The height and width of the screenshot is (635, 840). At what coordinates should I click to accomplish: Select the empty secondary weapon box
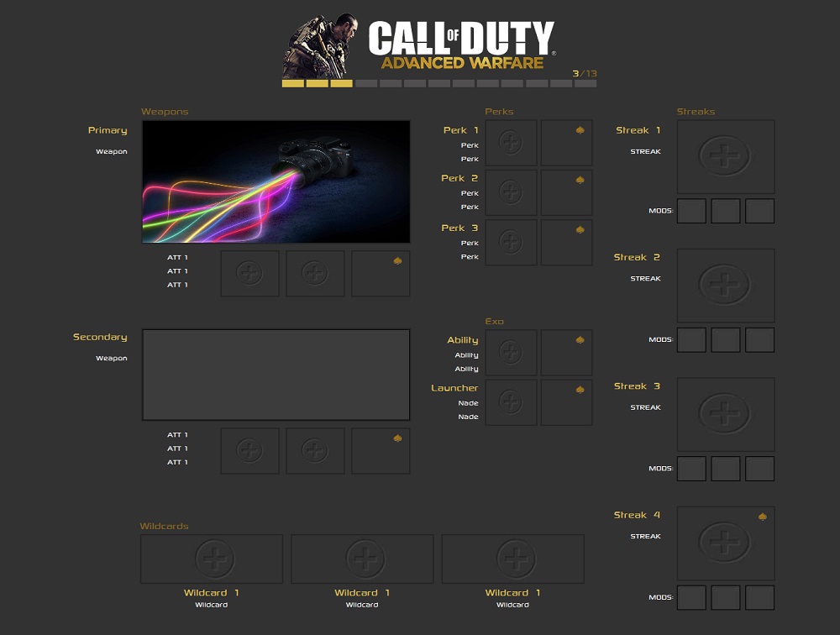click(276, 375)
